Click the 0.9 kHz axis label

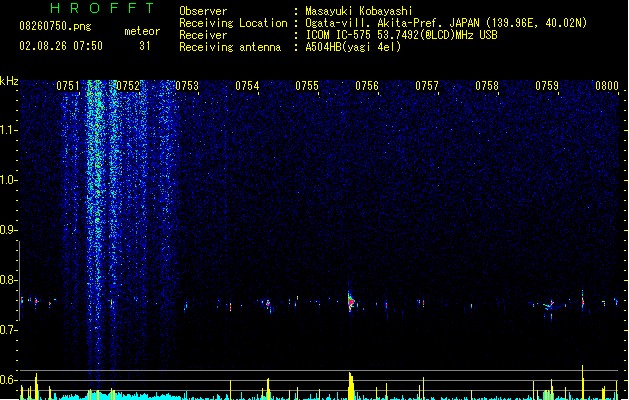click(x=8, y=230)
